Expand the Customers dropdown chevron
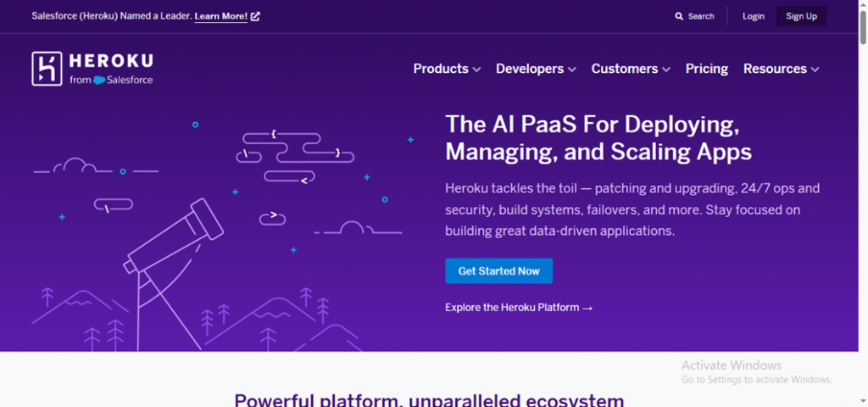 coord(666,70)
